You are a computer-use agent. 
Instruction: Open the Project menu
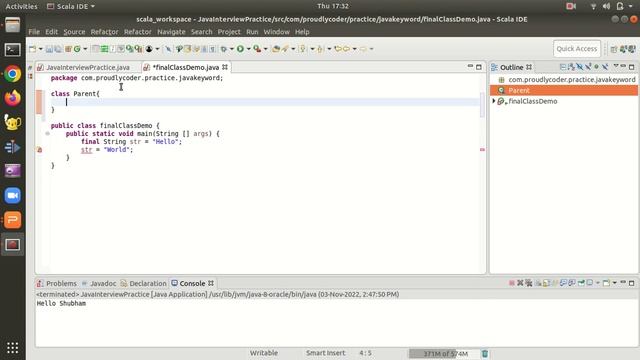229,31
